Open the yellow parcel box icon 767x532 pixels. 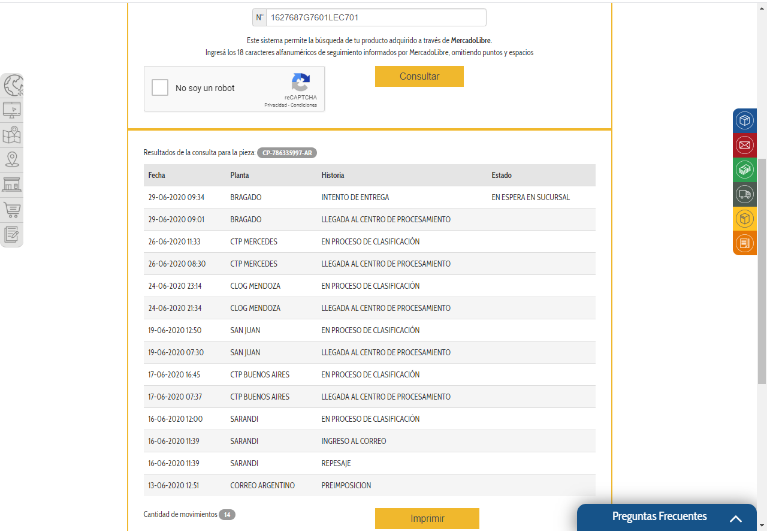tap(744, 219)
